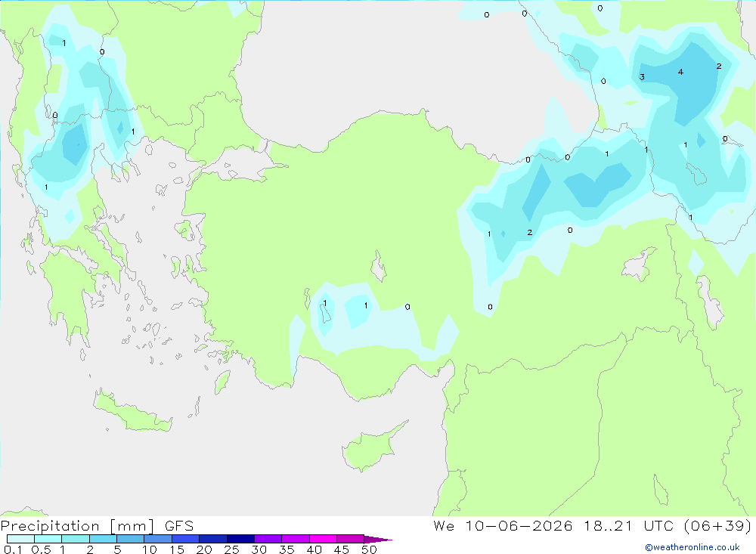Click the 20–25 mm dark navy swatch
Viewport: 756px width, 554px height.
tap(213, 539)
